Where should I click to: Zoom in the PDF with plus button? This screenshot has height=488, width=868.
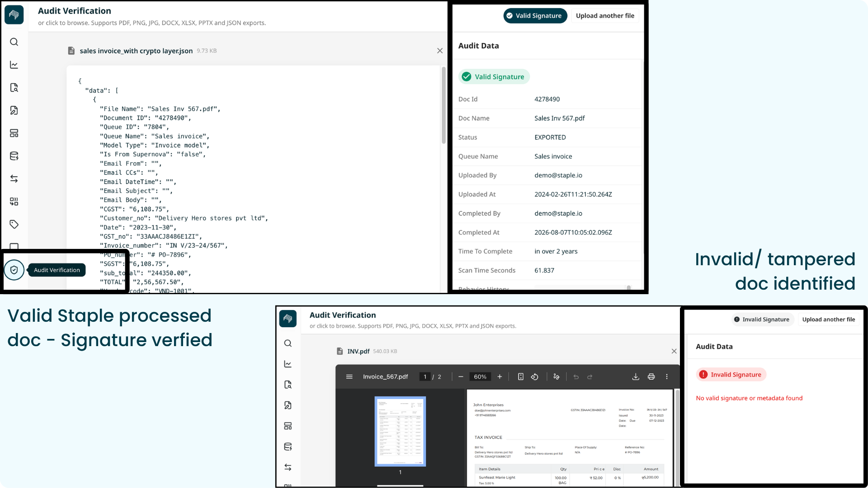coord(500,377)
